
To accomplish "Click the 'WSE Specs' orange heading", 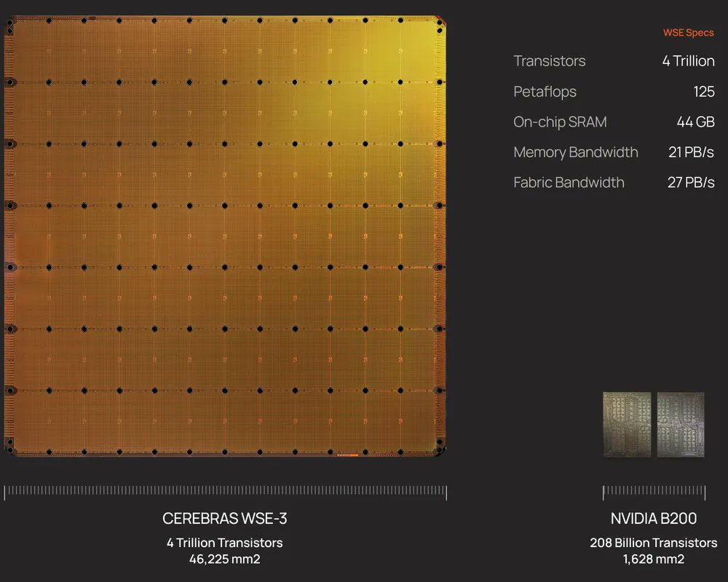I will pyautogui.click(x=688, y=33).
